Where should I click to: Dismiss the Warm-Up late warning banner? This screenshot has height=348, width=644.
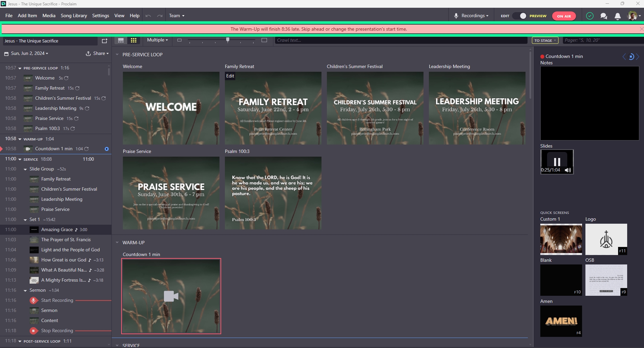tap(641, 29)
